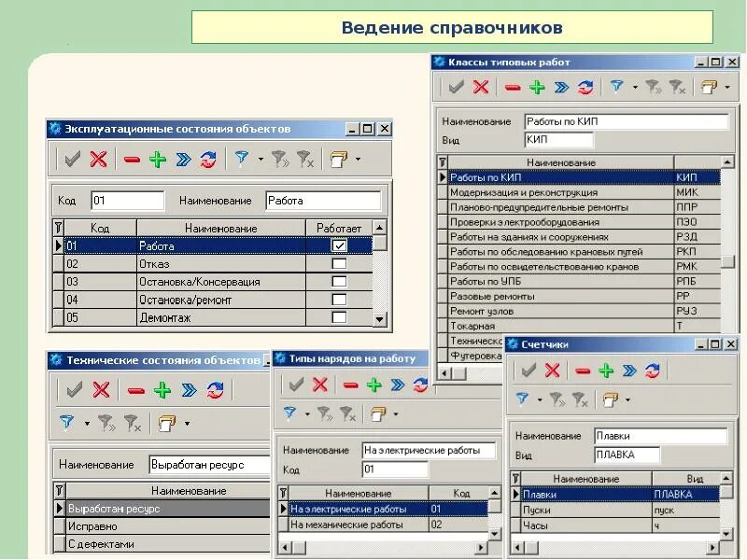Screen dimensions: 747x560
Task: Open copy icon dropdown arrow in Технические состояния toolbar
Action: (x=188, y=423)
